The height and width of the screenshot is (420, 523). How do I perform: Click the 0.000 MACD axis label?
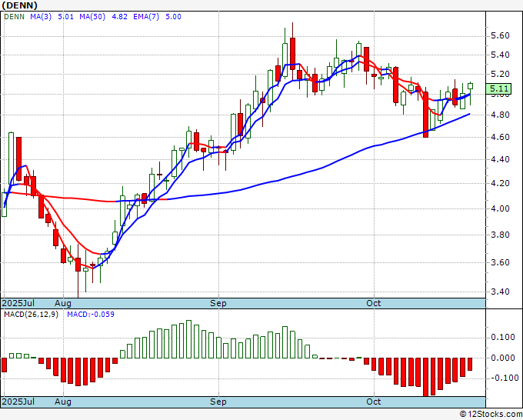click(x=503, y=358)
